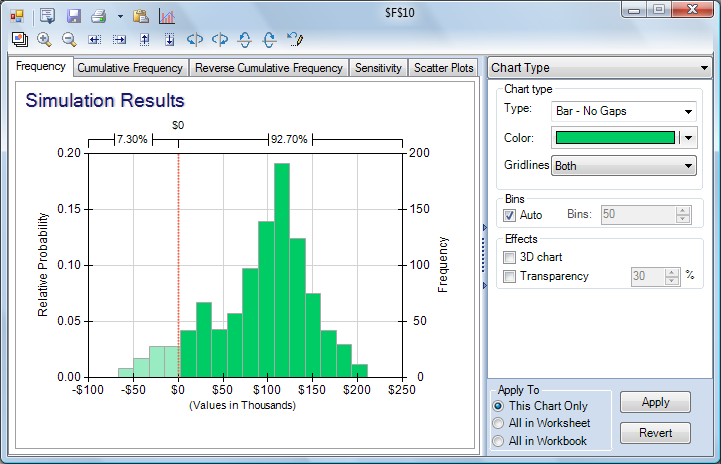Disable the Auto bins checkbox
This screenshot has width=721, height=464.
[x=509, y=215]
